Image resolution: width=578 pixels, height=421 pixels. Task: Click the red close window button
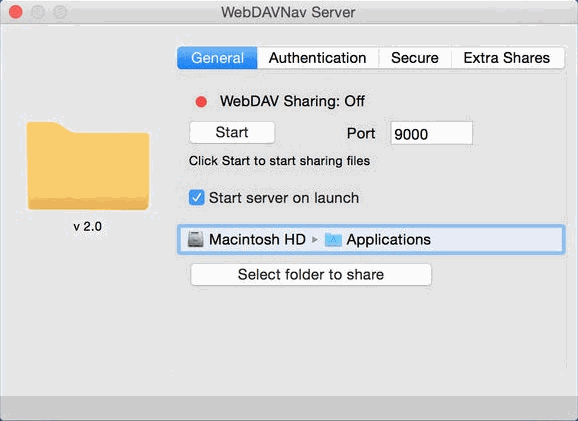pos(16,12)
